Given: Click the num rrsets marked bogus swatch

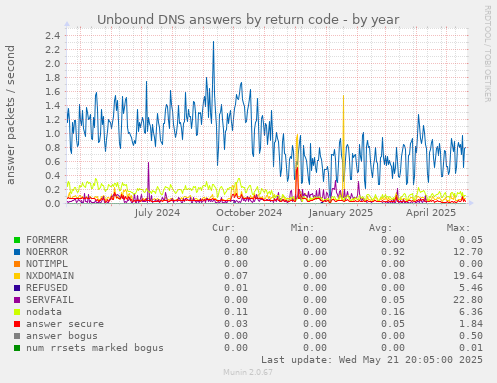Looking at the screenshot, I should point(17,348).
